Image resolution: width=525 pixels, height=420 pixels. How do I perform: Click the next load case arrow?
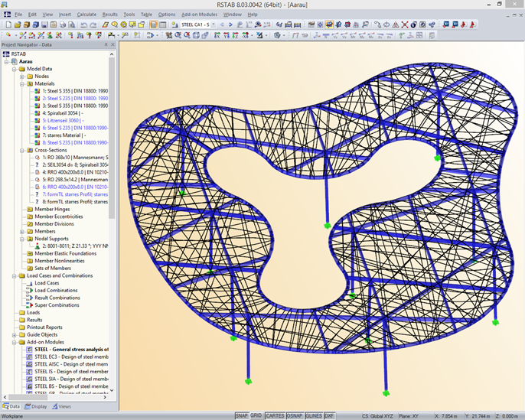coord(230,24)
